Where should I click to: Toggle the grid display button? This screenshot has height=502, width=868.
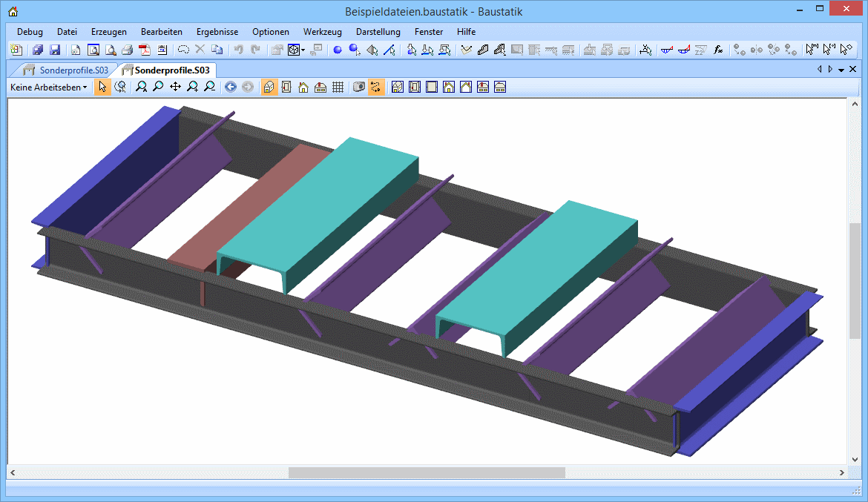point(338,87)
